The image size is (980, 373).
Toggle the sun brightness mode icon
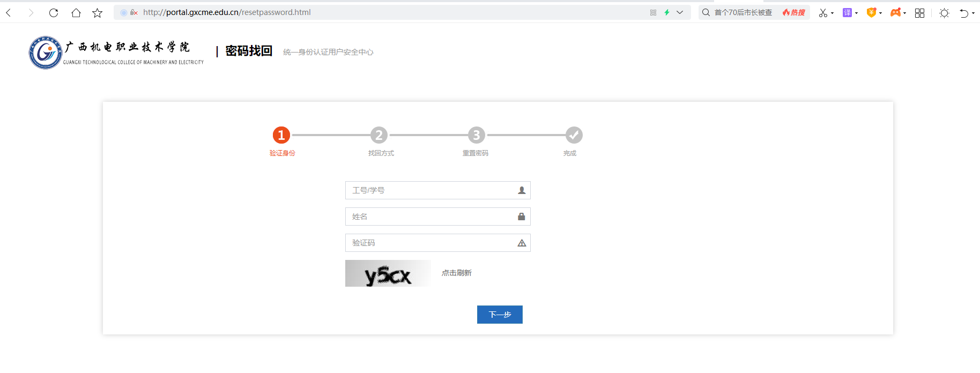tap(944, 13)
